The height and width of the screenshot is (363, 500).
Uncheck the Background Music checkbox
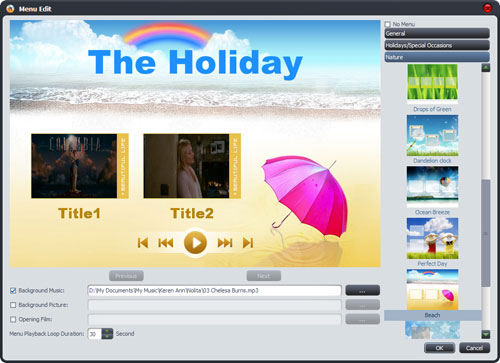coord(13,291)
